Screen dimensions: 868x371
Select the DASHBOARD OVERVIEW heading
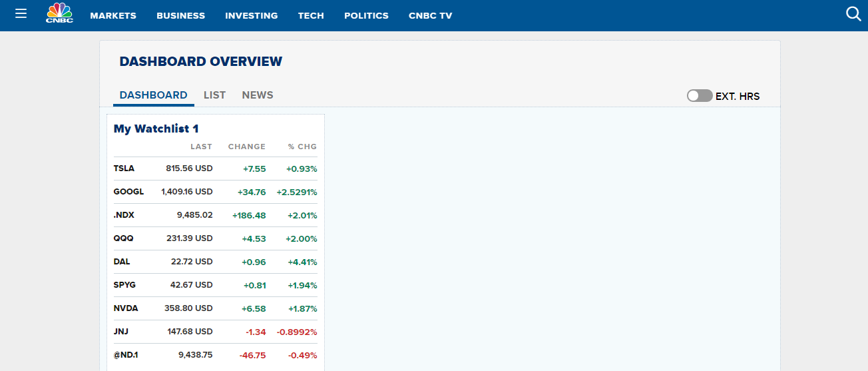pyautogui.click(x=201, y=61)
